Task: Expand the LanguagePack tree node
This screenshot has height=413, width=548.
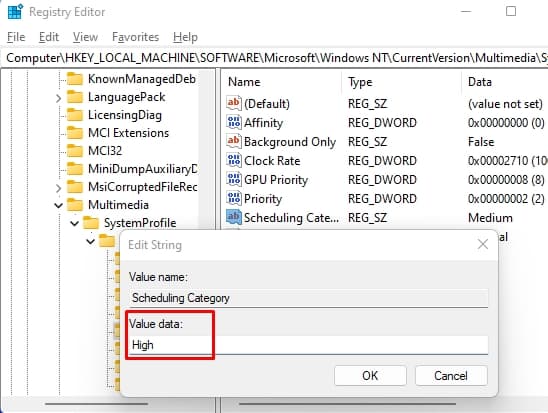Action: (58, 98)
